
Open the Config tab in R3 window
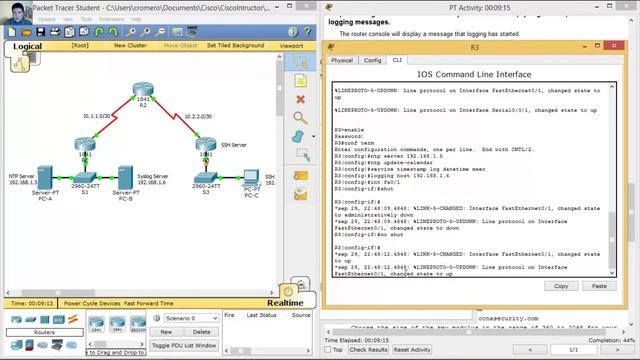pos(372,60)
